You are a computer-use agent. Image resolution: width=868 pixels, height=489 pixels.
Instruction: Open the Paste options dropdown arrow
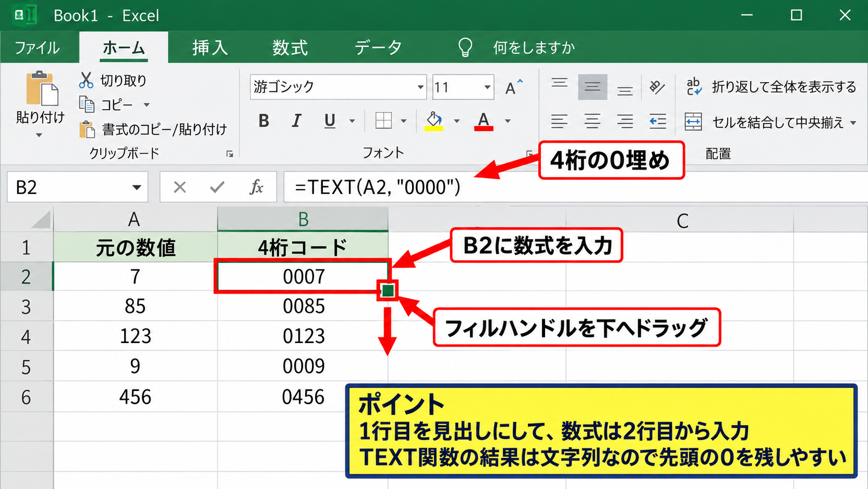[x=39, y=136]
